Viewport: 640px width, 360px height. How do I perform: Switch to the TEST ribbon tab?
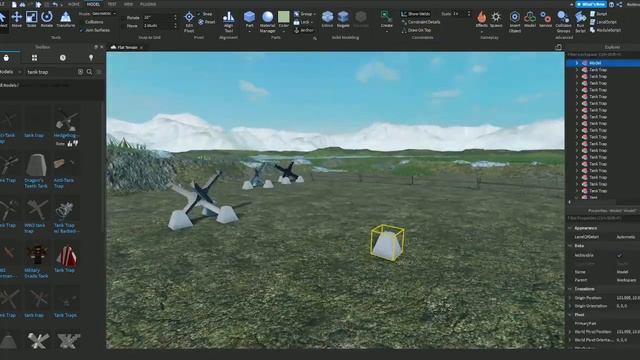(x=112, y=4)
